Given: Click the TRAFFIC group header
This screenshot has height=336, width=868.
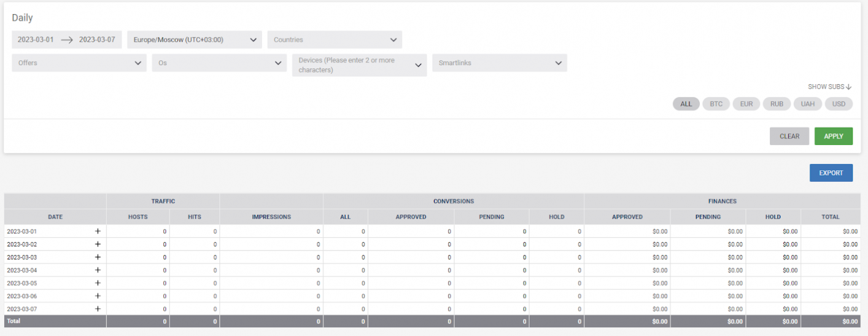Looking at the screenshot, I should [x=163, y=201].
